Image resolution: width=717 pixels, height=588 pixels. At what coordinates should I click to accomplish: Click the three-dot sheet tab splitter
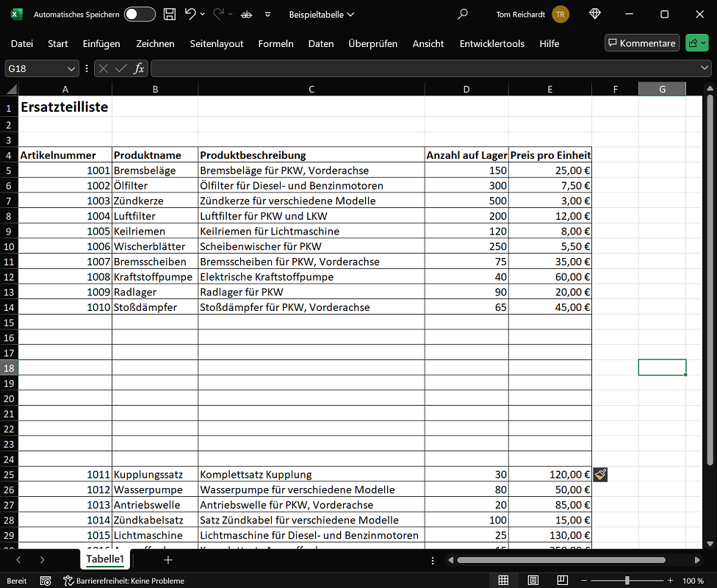[433, 560]
